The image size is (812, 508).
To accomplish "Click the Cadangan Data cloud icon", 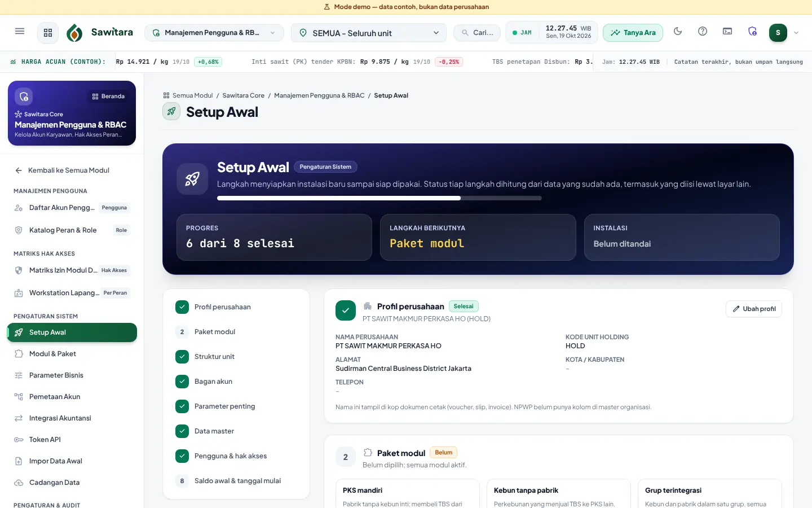I will click(19, 483).
